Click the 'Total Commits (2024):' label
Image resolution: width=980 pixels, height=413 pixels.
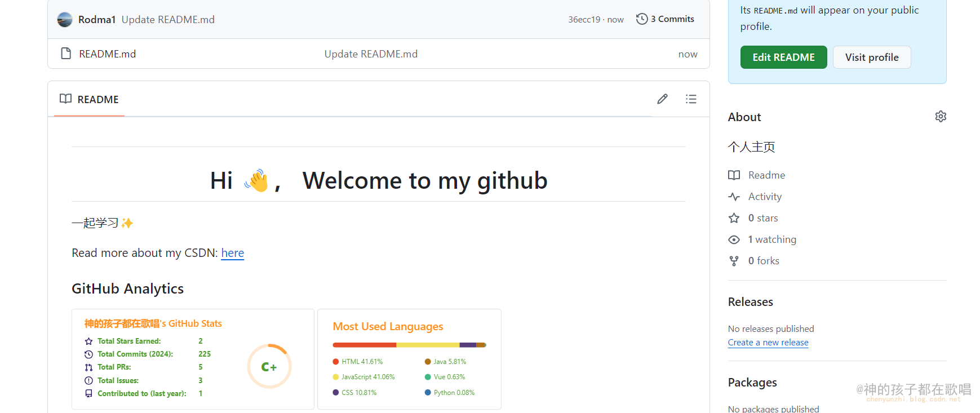(x=135, y=354)
